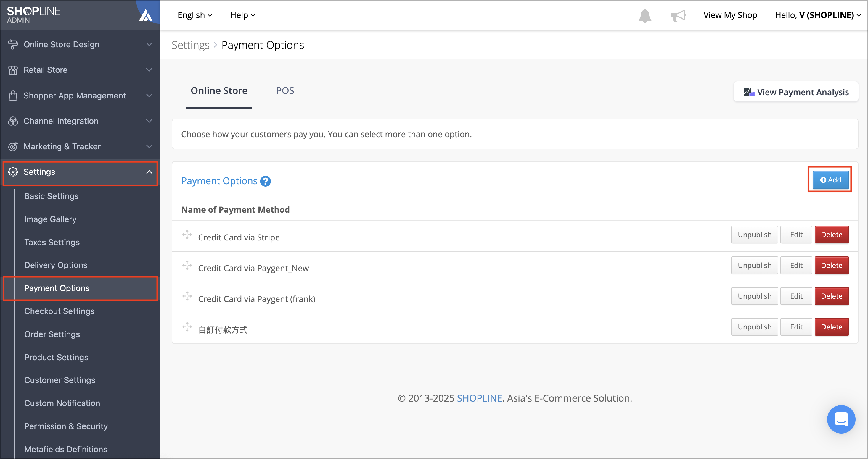Unpublish Credit Card via Paygent (frank)
Image resolution: width=868 pixels, height=459 pixels.
754,296
